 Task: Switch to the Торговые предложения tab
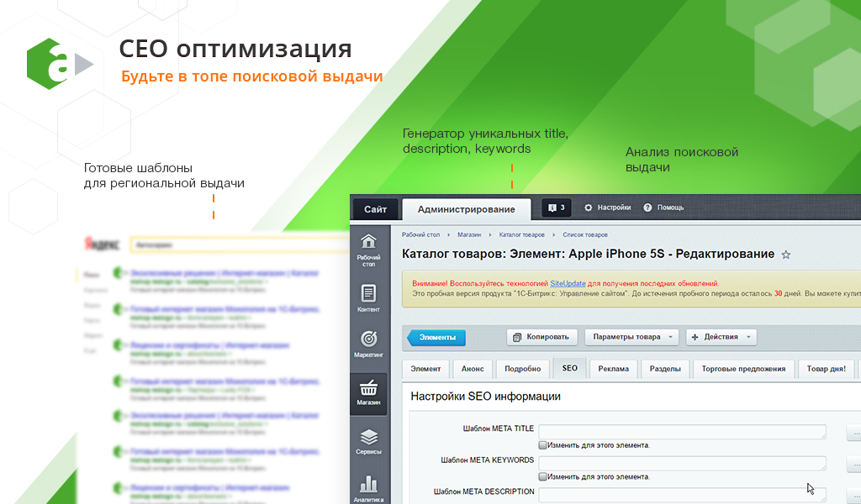pyautogui.click(x=743, y=369)
